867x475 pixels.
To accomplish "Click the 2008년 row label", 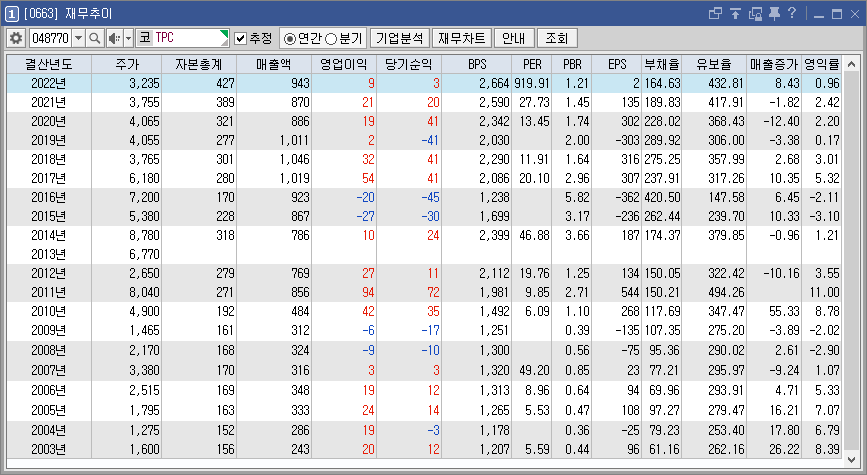I will click(x=49, y=351).
